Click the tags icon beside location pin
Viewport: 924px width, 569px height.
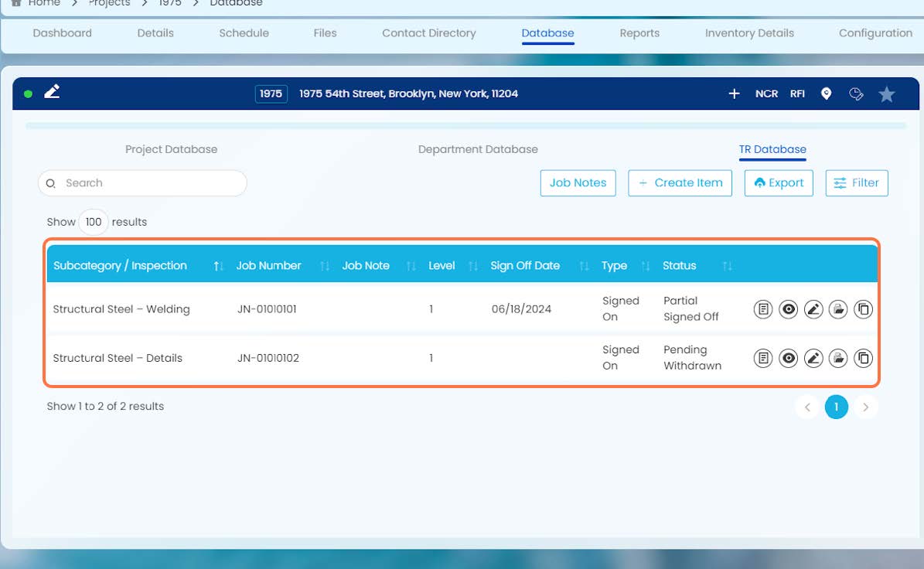coord(856,94)
